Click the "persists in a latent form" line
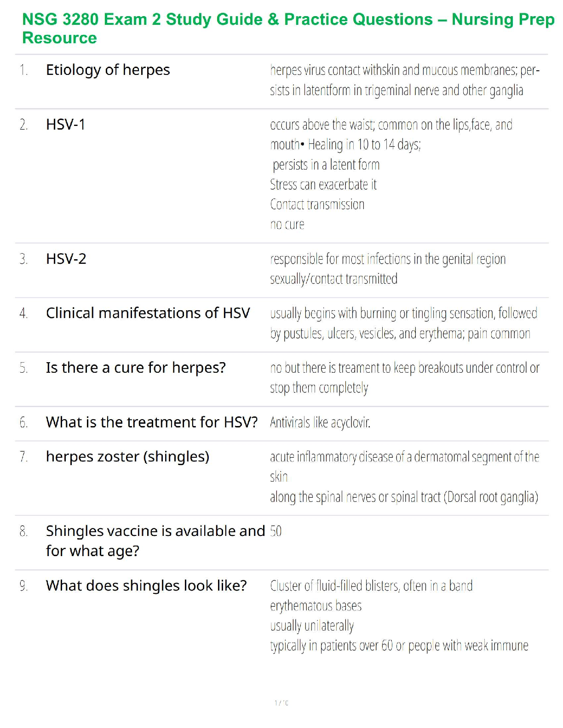 326,165
